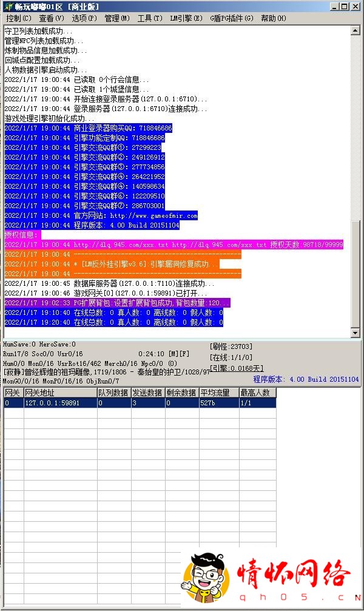This screenshot has width=364, height=611.
Task: Open the 查看(V) menu
Action: tap(52, 18)
